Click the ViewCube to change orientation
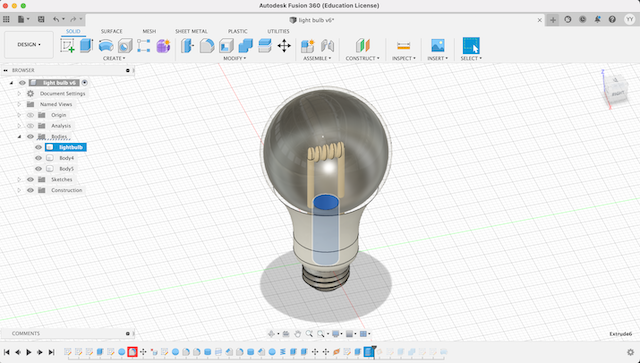 tap(615, 91)
